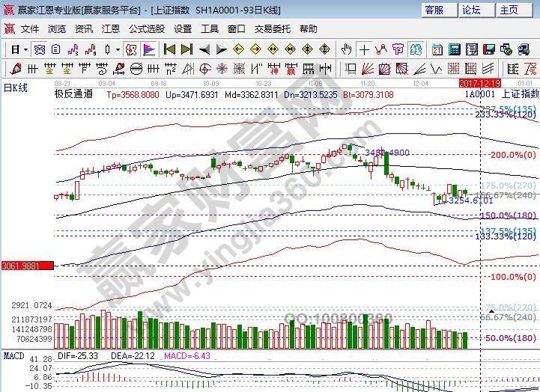
Task: Expand the period 日 dropdown arrow
Action: coord(25,49)
